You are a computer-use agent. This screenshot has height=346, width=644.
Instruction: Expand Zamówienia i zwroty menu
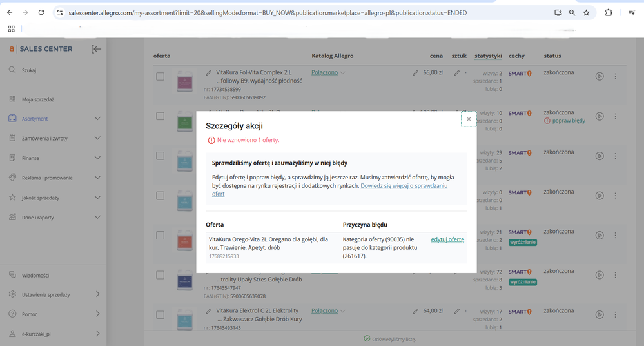click(x=97, y=138)
